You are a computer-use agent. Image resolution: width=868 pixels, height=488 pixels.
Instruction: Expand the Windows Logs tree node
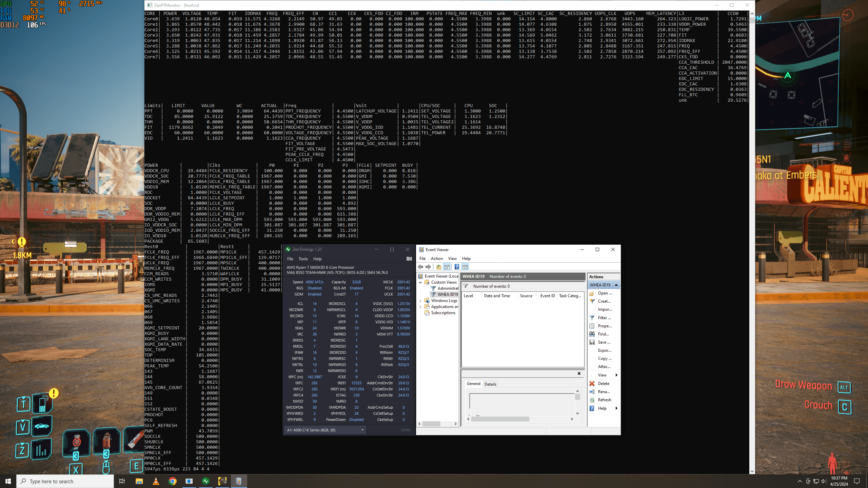coord(421,301)
